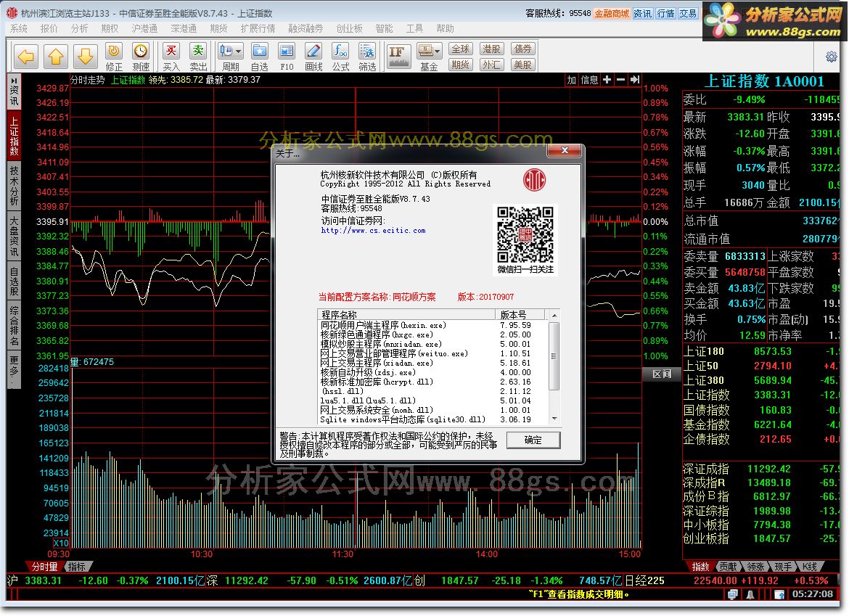Viewport: 849px width, 616px height.
Task: Click the 卖出 sell icon
Action: [x=198, y=57]
